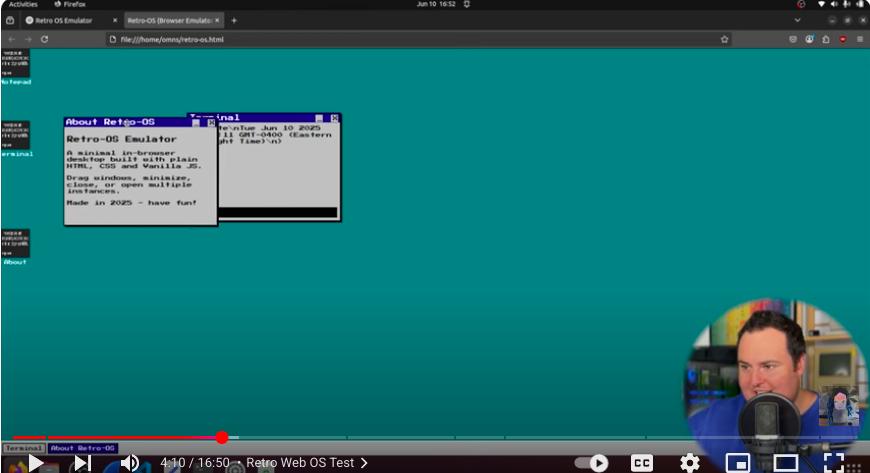Expand the 'Retro Web OS Test' chapter chevron
The image size is (870, 473).
(x=364, y=462)
